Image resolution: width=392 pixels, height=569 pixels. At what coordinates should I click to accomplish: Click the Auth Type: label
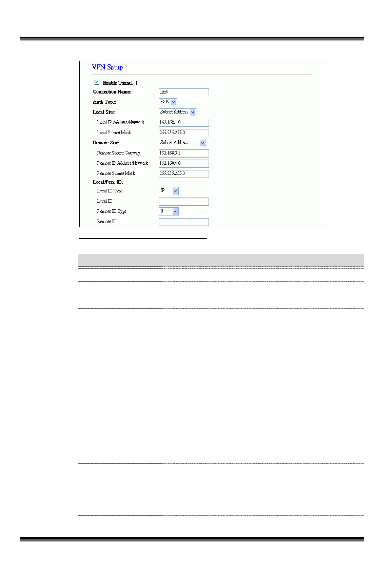click(105, 102)
